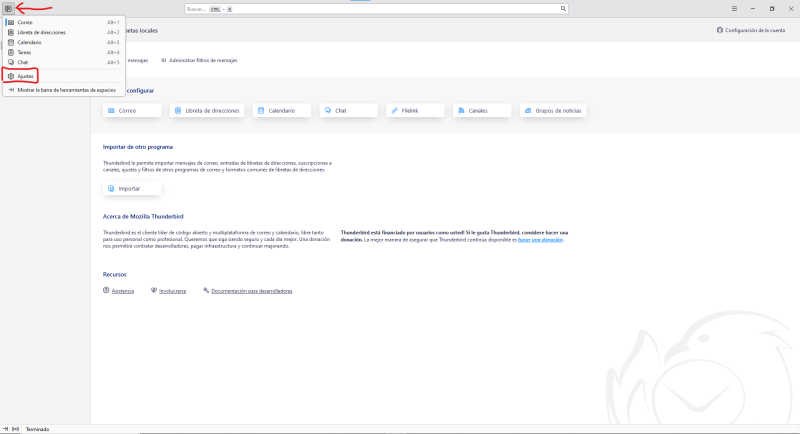The image size is (800, 434).
Task: Click the Libreta de direcciones setup card
Action: tap(207, 110)
